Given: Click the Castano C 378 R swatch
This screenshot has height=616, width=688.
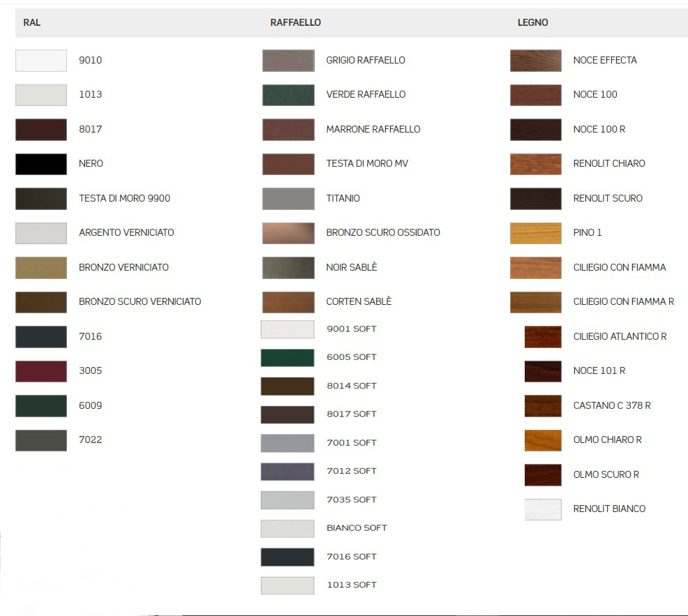Looking at the screenshot, I should (543, 406).
